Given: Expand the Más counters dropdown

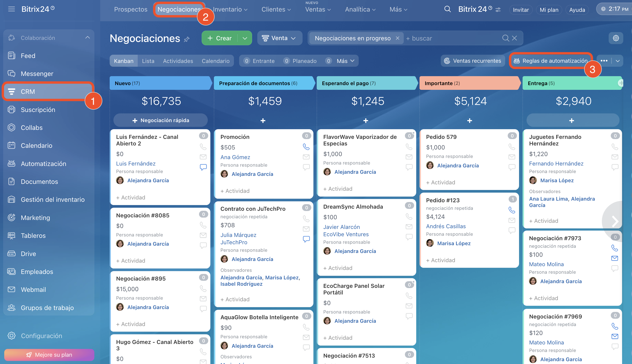Looking at the screenshot, I should tap(345, 61).
